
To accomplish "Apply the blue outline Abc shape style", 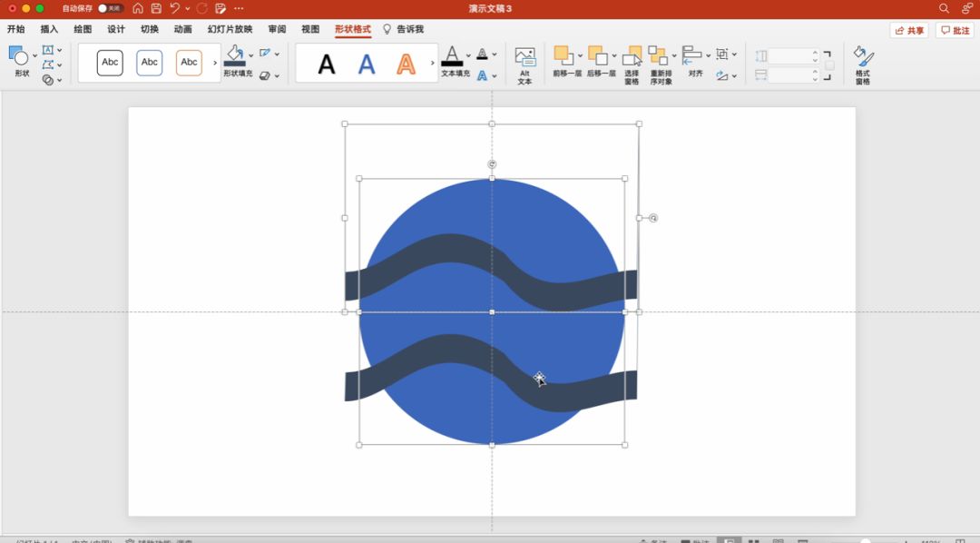I will pos(150,63).
